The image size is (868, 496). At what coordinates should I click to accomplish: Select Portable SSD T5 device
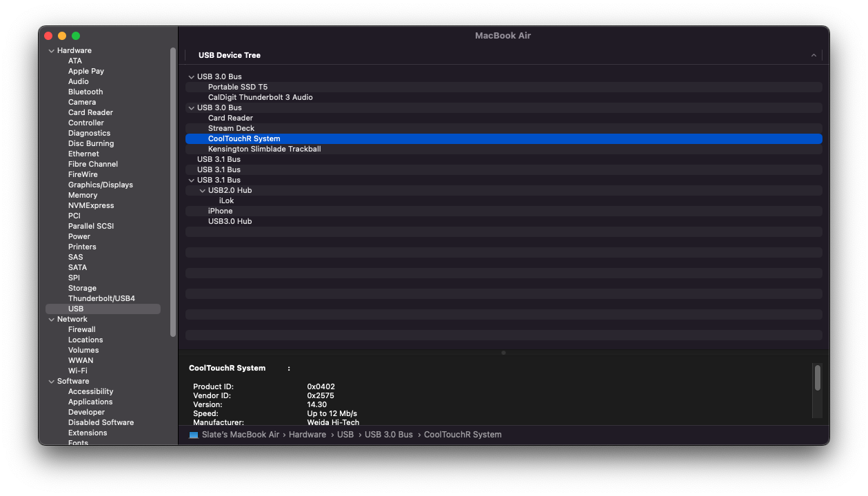[504, 87]
